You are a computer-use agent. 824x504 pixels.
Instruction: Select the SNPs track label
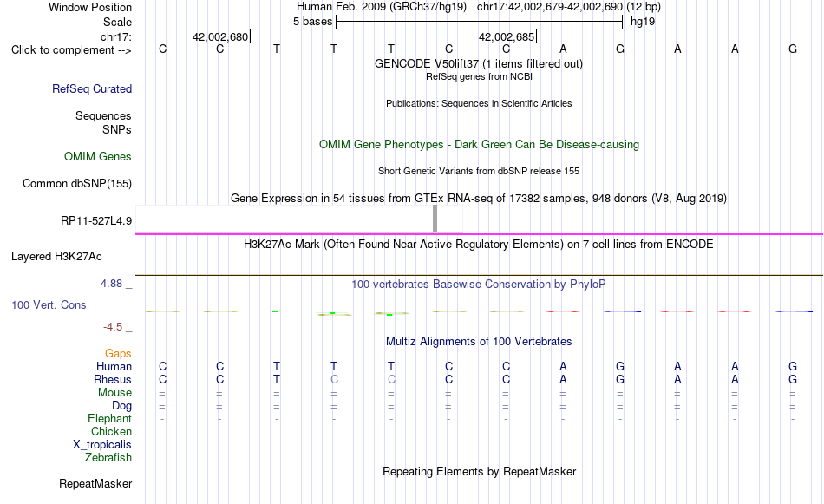click(x=117, y=129)
